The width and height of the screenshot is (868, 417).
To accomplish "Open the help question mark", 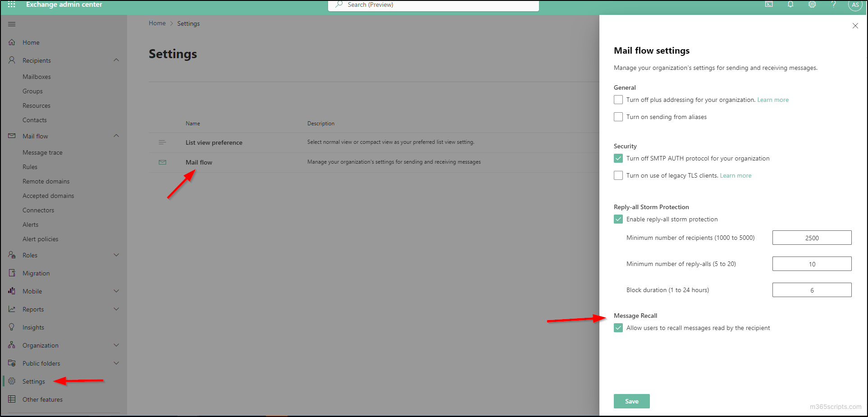I will click(x=833, y=5).
